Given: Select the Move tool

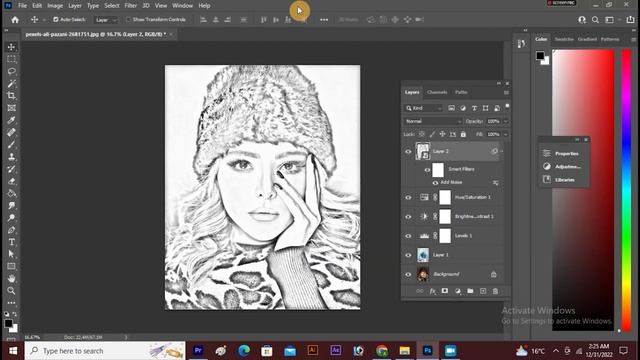Looking at the screenshot, I should click(11, 47).
